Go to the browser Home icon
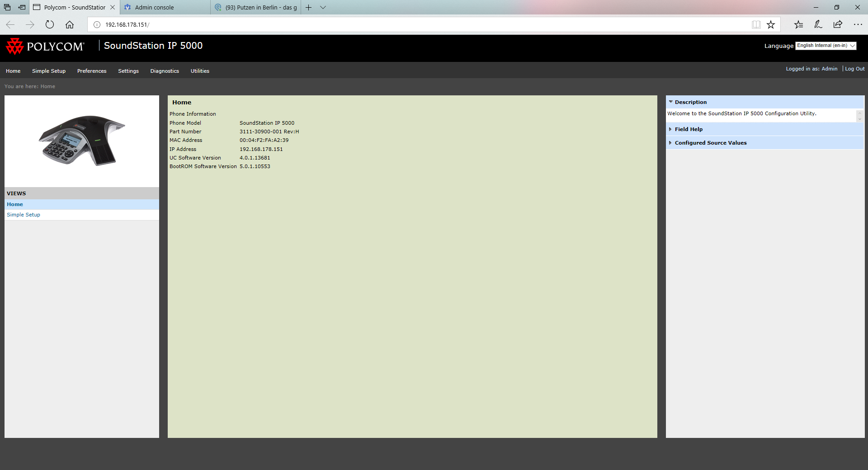Screen dimensions: 868x470 70,25
